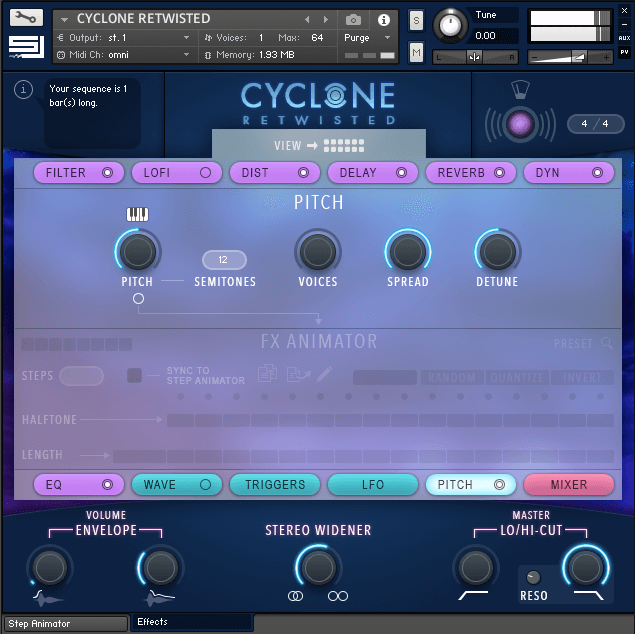Select wide stereo circles icon
This screenshot has width=635, height=634.
pos(338,596)
